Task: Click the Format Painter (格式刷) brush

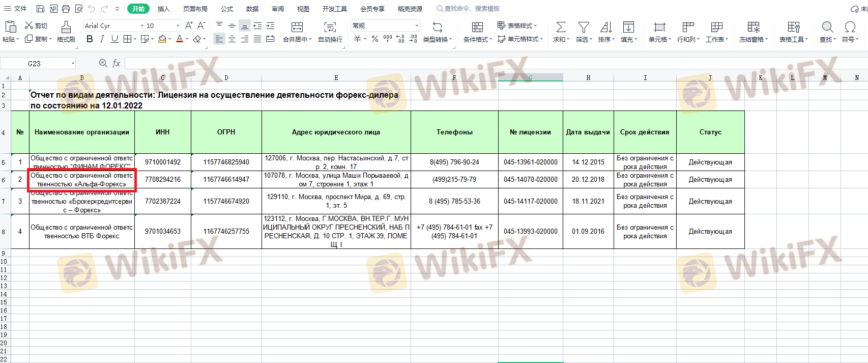Action: pyautogui.click(x=66, y=27)
